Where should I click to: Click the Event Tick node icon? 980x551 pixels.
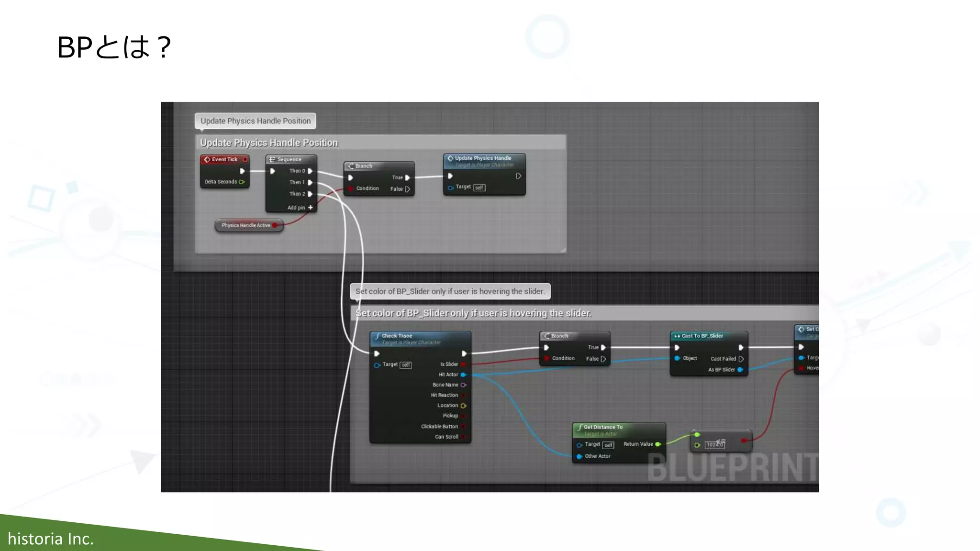(x=207, y=159)
